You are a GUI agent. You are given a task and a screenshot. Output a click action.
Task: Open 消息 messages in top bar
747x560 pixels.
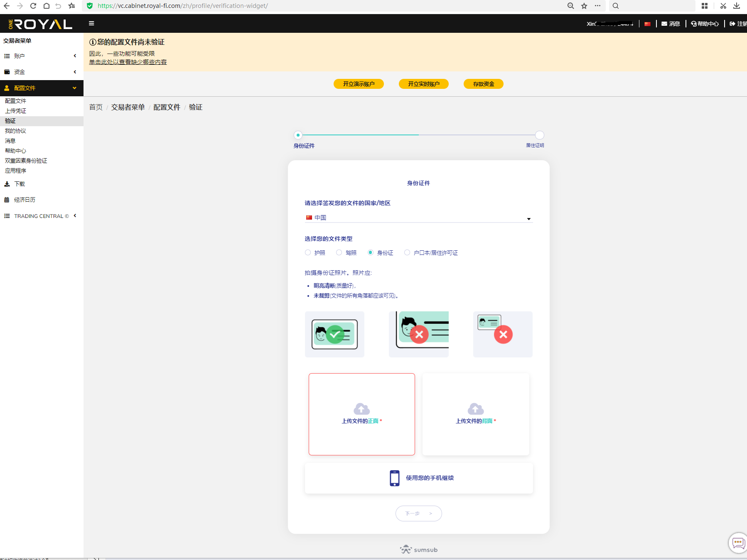point(671,24)
